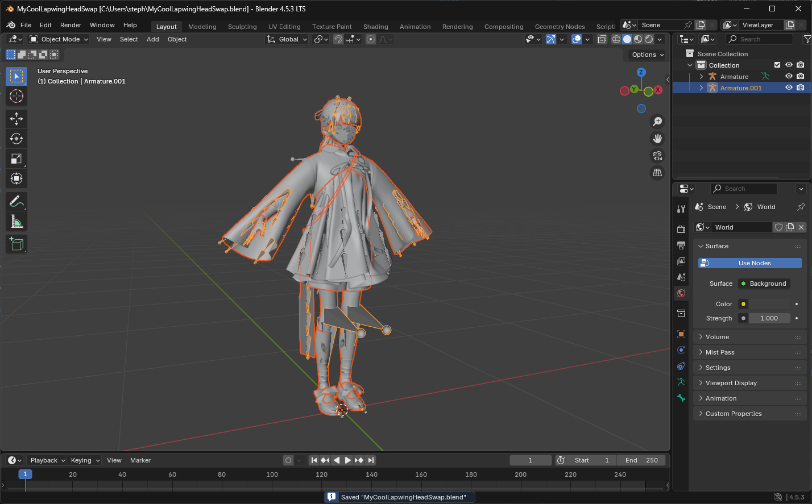Uncheck the Collection checkbox in the outliner
The width and height of the screenshot is (812, 504).
[777, 64]
